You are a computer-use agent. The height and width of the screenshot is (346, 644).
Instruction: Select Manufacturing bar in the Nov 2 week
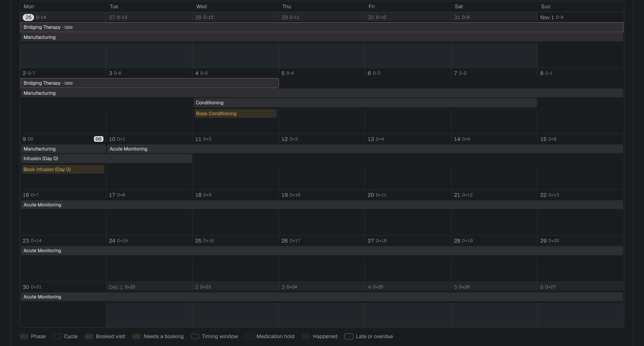[322, 93]
